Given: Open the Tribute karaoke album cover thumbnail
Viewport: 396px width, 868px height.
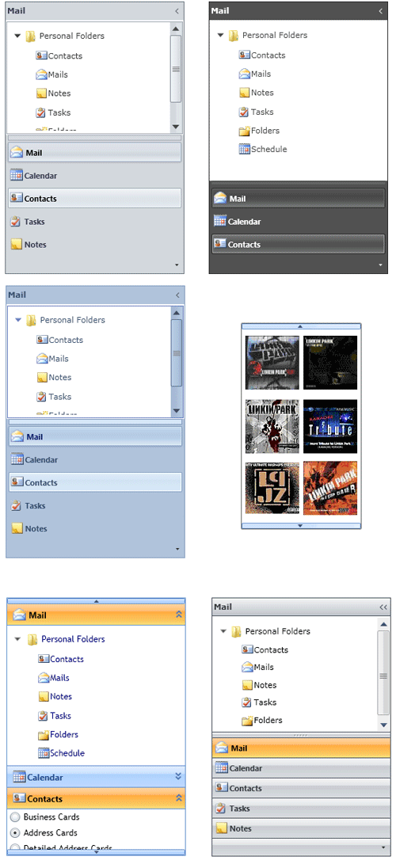Looking at the screenshot, I should tap(330, 426).
